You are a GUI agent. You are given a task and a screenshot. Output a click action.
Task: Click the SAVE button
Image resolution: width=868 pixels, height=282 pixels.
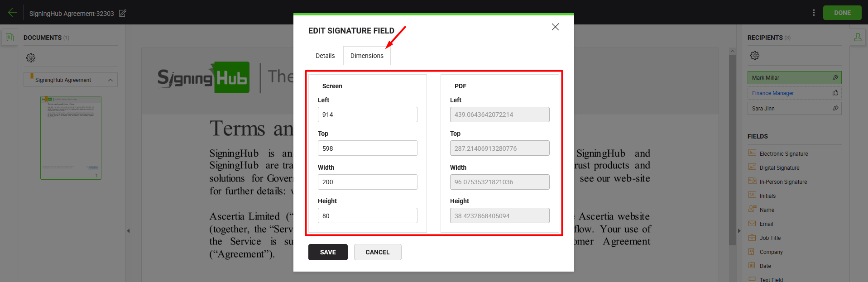click(x=328, y=252)
